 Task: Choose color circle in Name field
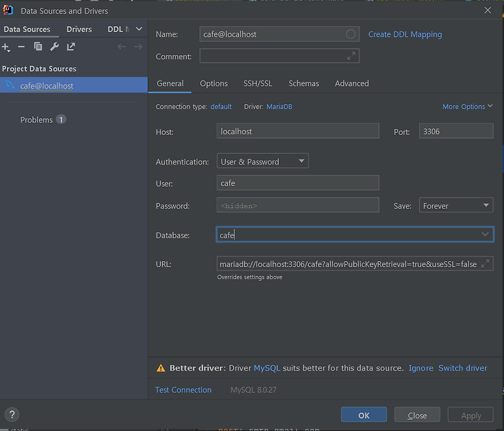(x=351, y=34)
